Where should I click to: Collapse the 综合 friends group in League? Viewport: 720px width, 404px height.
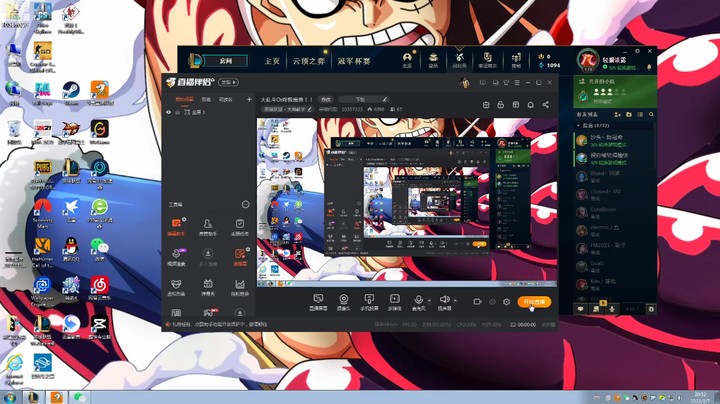(x=578, y=125)
